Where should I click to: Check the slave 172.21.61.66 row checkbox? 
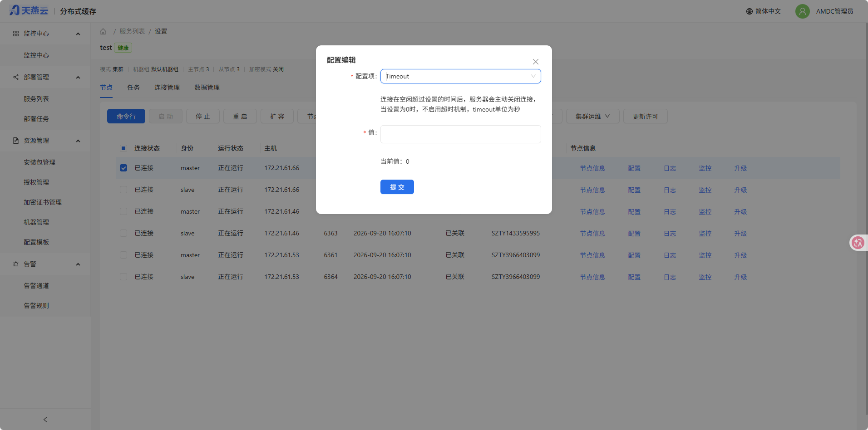tap(123, 190)
